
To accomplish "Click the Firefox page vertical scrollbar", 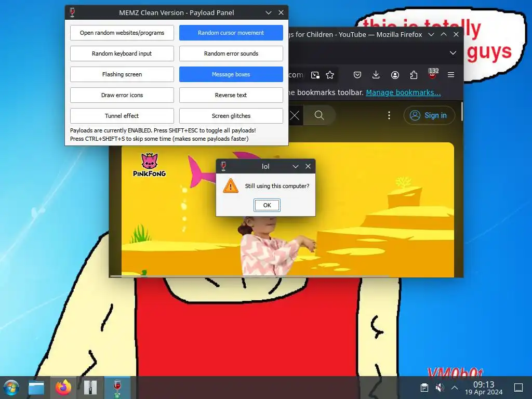I will (x=461, y=111).
